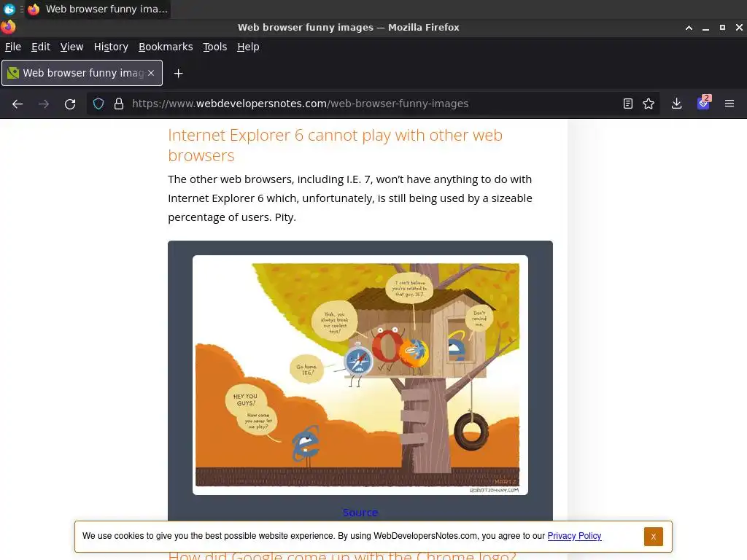Maximize the Firefox window

[x=722, y=28]
